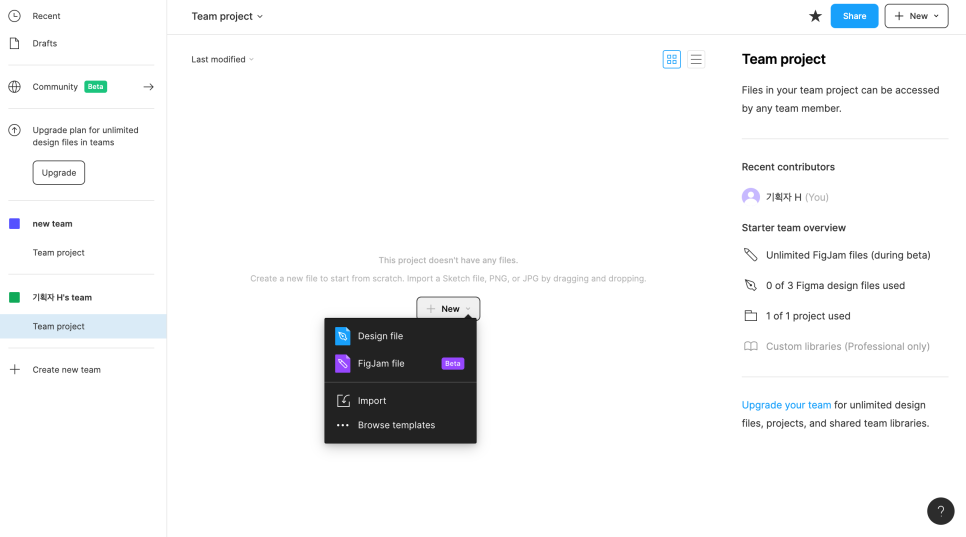Click the Browse templates ellipsis icon

(343, 425)
